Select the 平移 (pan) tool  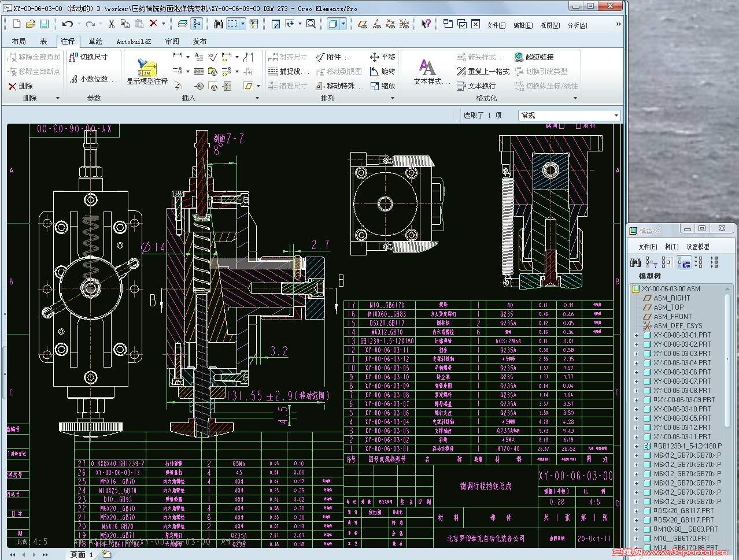pos(383,57)
